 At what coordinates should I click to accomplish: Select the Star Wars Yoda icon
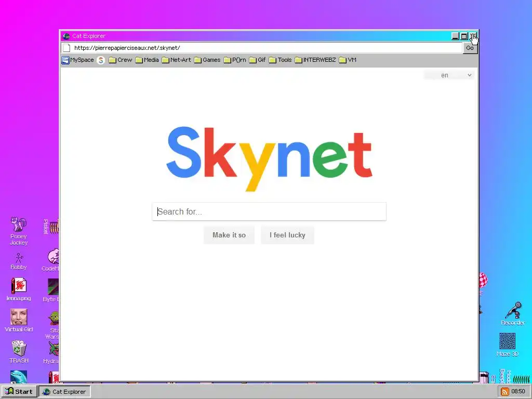pyautogui.click(x=52, y=325)
